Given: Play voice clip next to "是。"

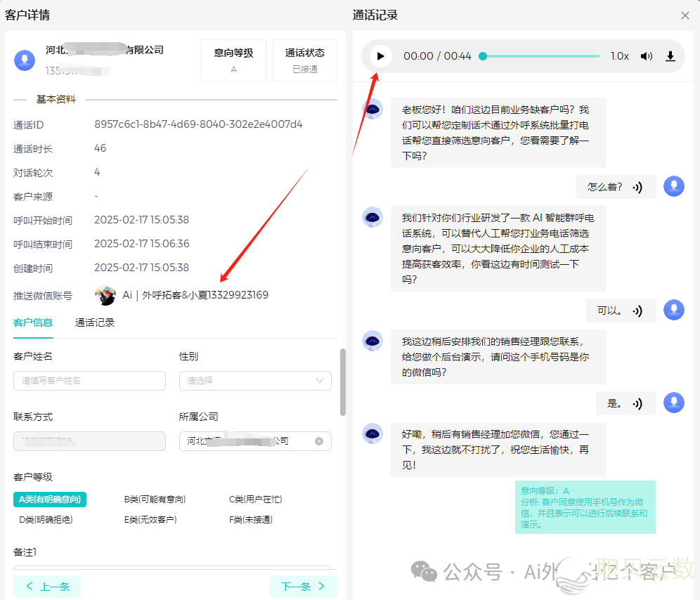Looking at the screenshot, I should click(x=637, y=403).
